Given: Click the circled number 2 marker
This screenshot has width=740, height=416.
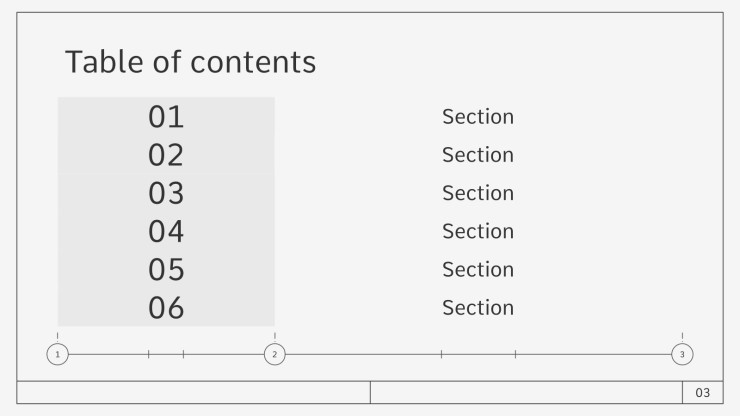Looking at the screenshot, I should click(275, 354).
